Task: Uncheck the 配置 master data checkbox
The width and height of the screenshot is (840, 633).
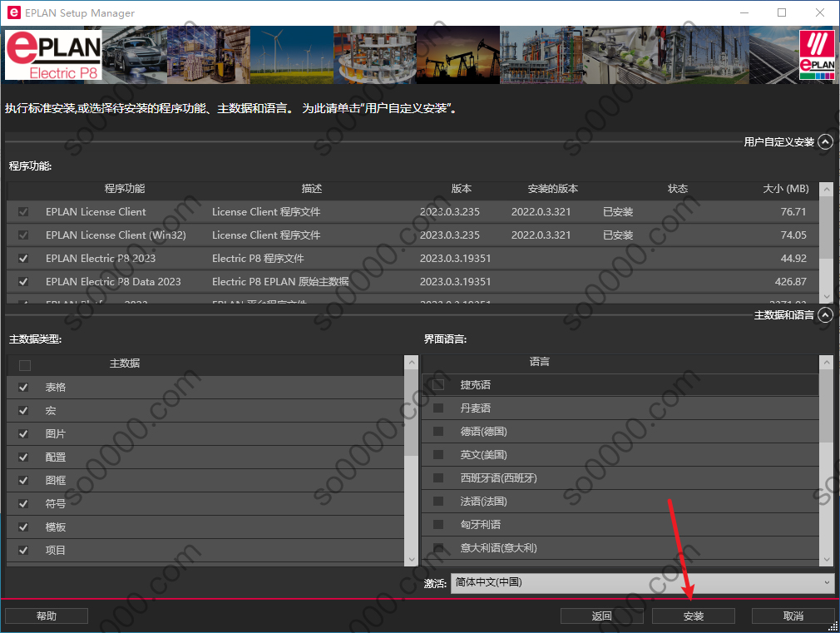Action: point(23,457)
